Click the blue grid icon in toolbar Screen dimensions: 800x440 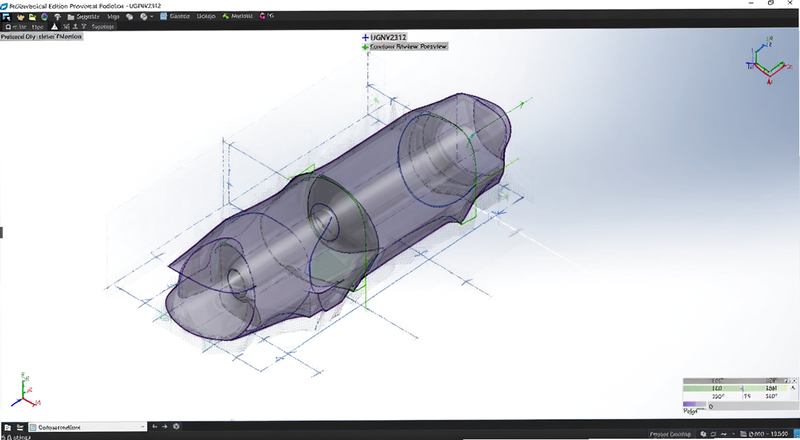point(164,16)
